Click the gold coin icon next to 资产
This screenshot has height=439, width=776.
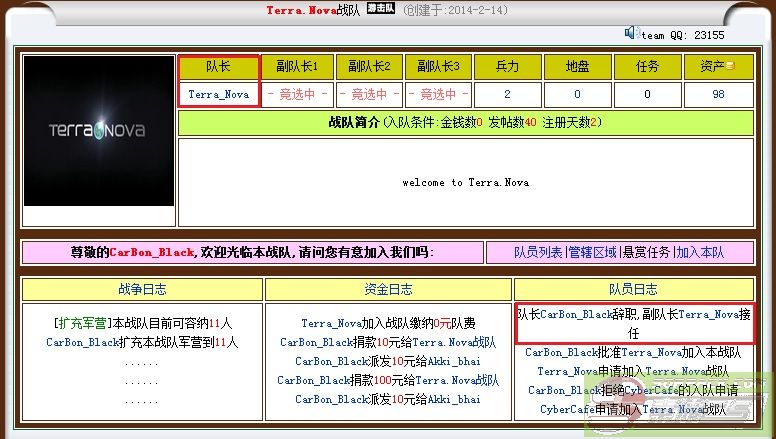[730, 67]
